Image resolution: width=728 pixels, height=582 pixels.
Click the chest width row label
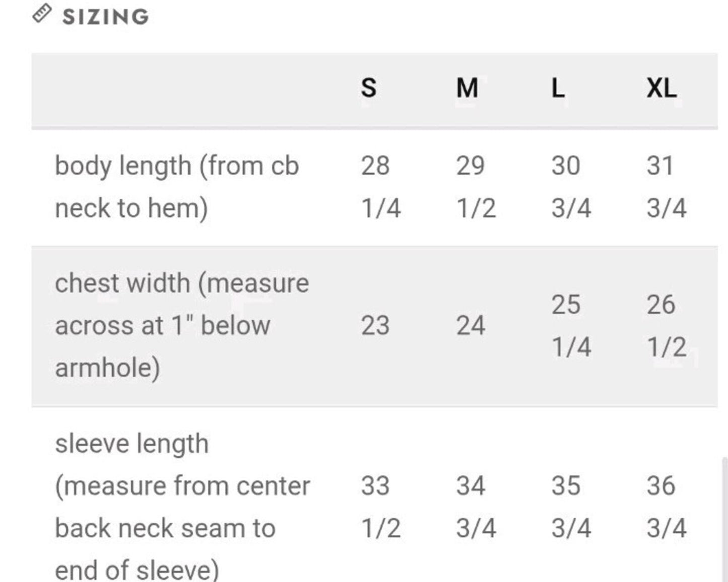182,325
